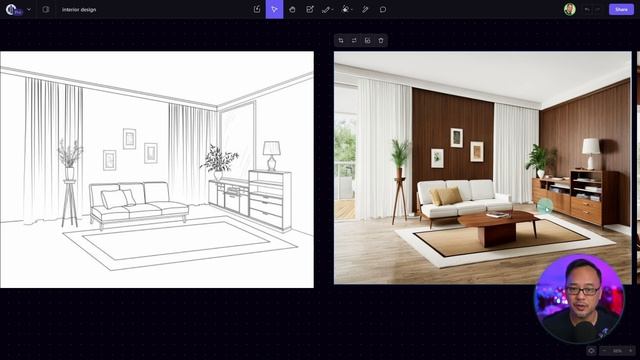Click the canvas settings icon

[x=591, y=351]
